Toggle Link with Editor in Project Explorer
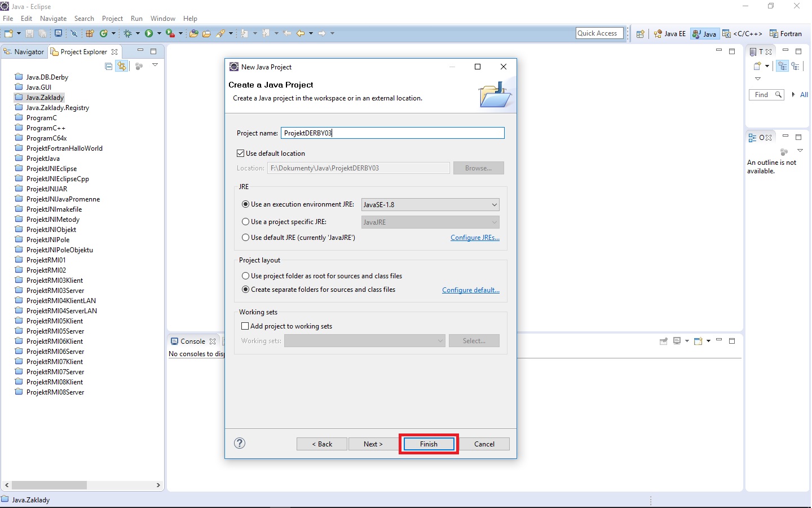Image resolution: width=812 pixels, height=508 pixels. click(x=122, y=66)
